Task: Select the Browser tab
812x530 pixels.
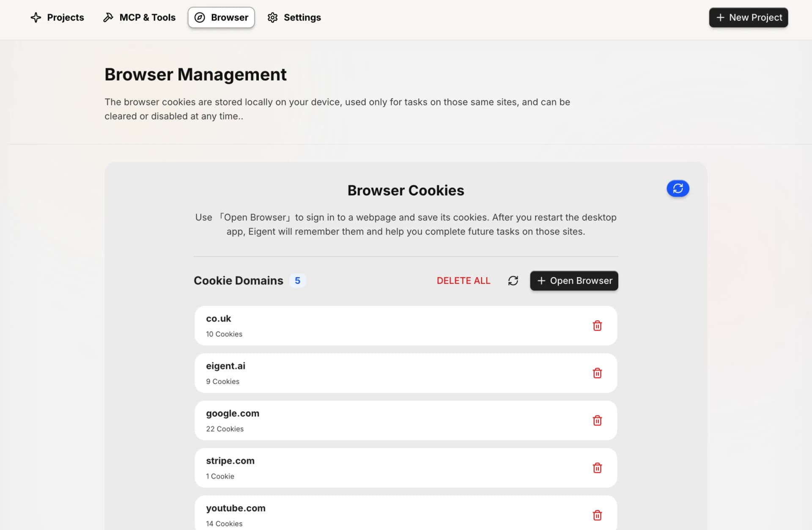Action: tap(221, 17)
